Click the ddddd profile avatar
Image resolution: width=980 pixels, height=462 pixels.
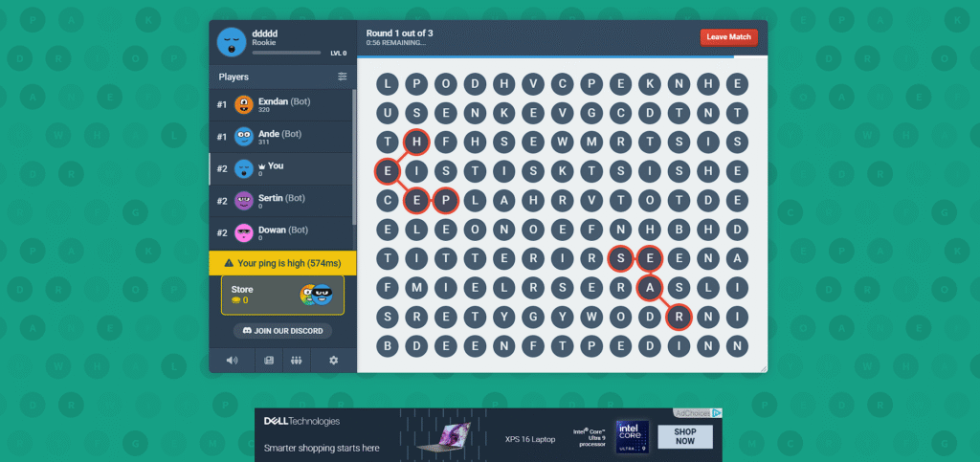[x=231, y=42]
